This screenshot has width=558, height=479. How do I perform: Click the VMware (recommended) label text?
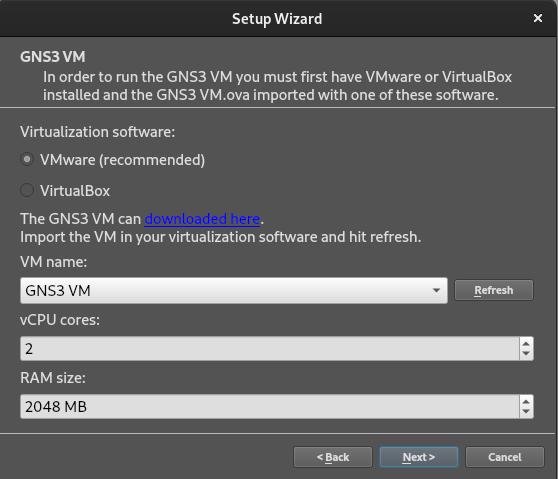tap(122, 160)
